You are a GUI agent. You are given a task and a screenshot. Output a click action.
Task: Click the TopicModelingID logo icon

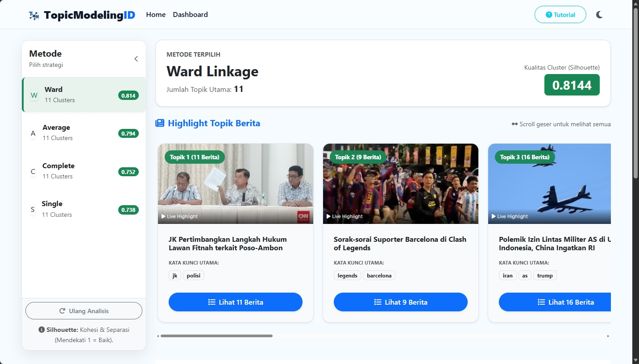34,15
